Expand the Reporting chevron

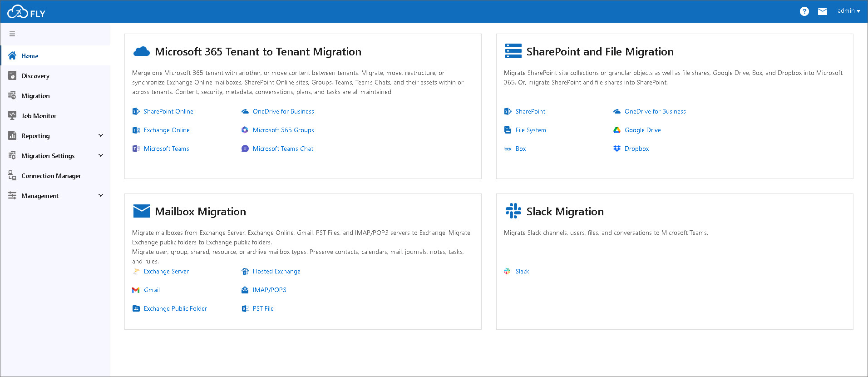point(101,135)
